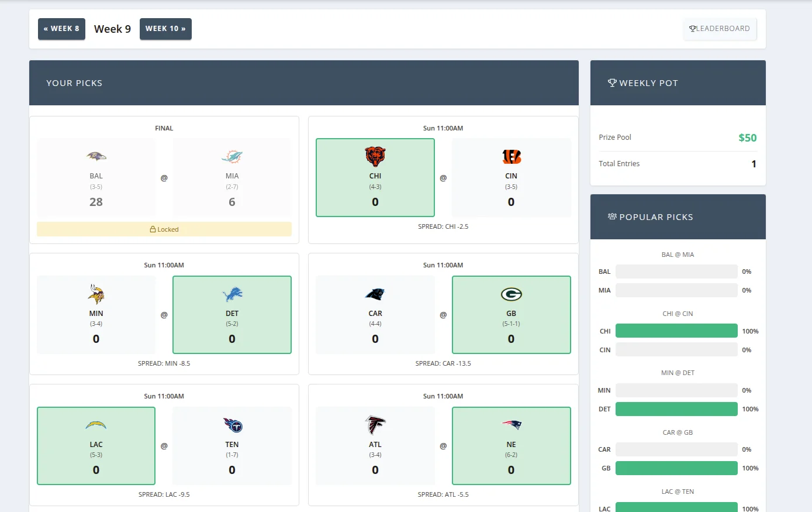Viewport: 812px width, 512px height.
Task: Click the DET 100% popular picks bar
Action: tap(676, 409)
